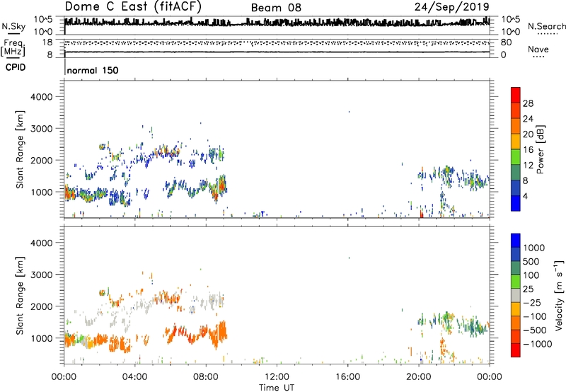Select the "Power [dB]" colorbar title
This screenshot has width=566, height=392.
(540, 149)
